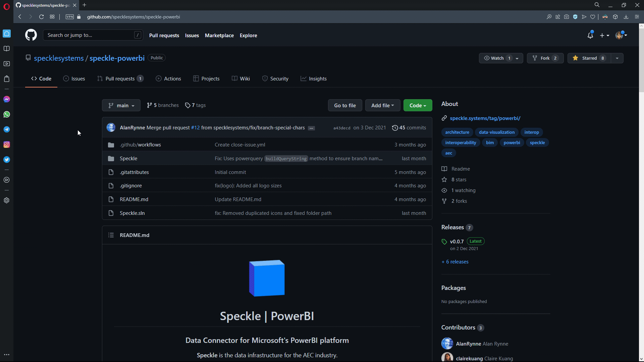
Task: Open Twitter in the Opera sidebar
Action: pos(7,160)
